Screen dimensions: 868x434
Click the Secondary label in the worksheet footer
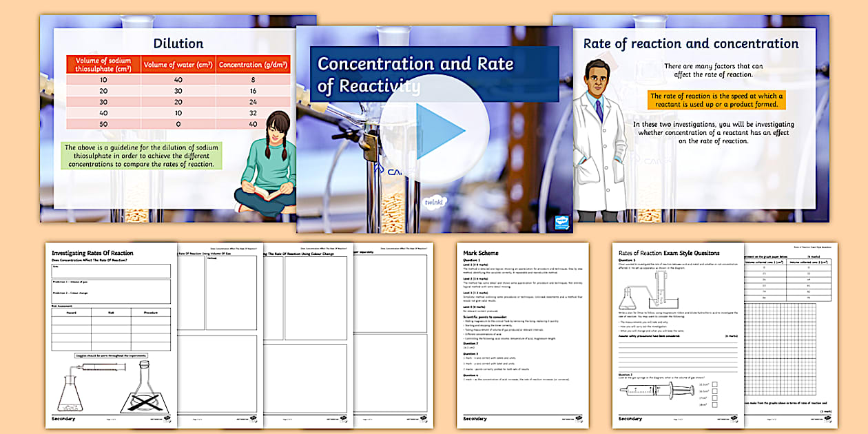pyautogui.click(x=63, y=418)
